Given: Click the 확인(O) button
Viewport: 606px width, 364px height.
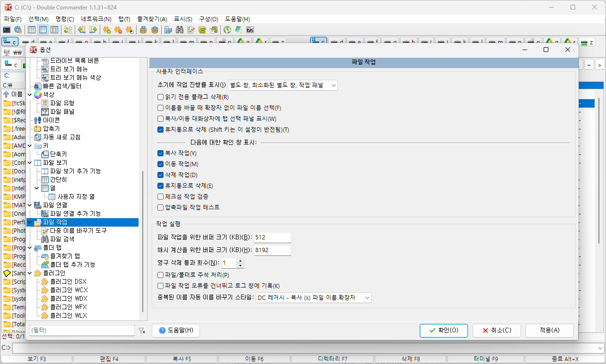Looking at the screenshot, I should pyautogui.click(x=443, y=330).
